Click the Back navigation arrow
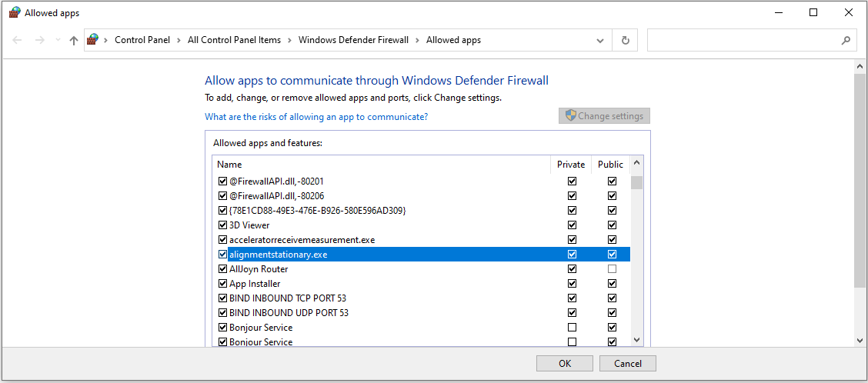This screenshot has height=383, width=868. [x=17, y=41]
